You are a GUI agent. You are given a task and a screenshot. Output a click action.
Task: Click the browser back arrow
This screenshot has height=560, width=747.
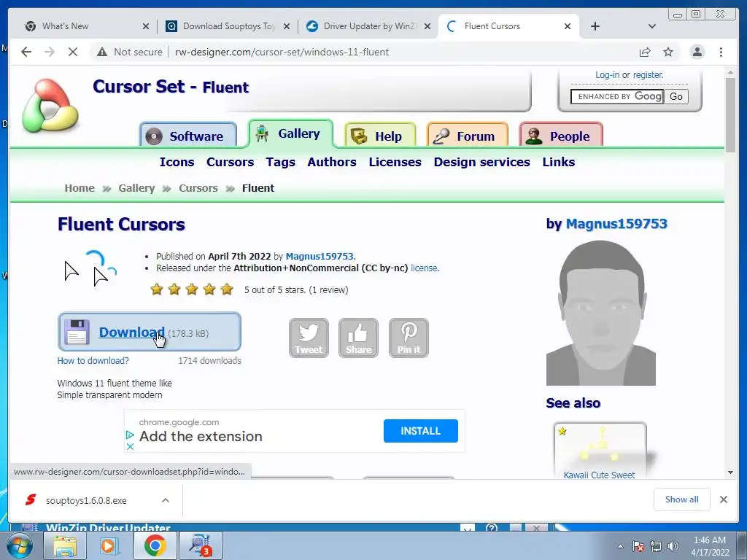(26, 52)
